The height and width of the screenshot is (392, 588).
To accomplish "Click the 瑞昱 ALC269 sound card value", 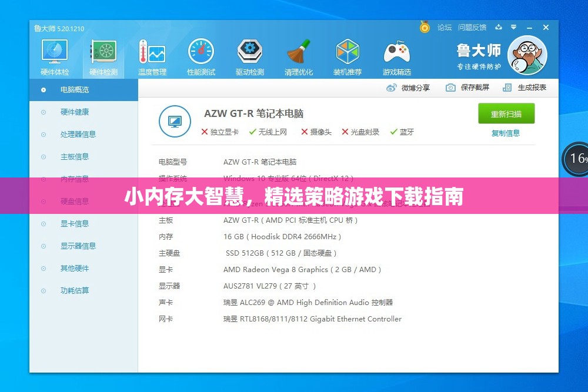I will click(308, 303).
